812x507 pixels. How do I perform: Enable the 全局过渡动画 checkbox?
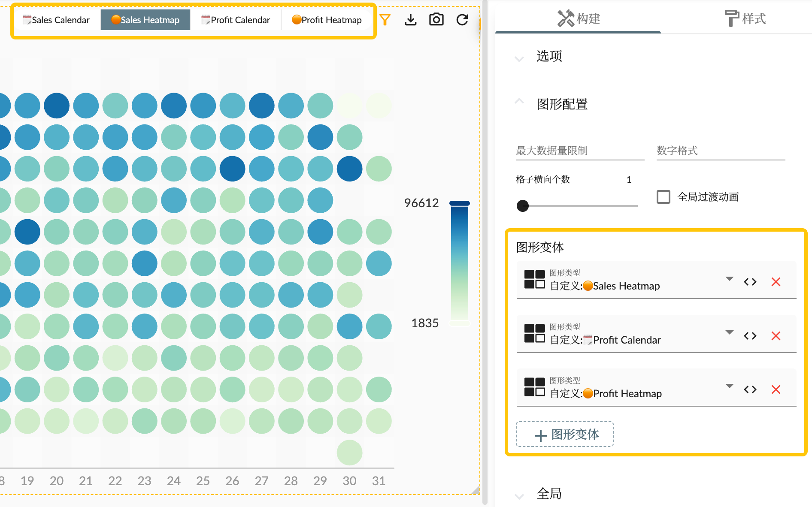coord(663,197)
